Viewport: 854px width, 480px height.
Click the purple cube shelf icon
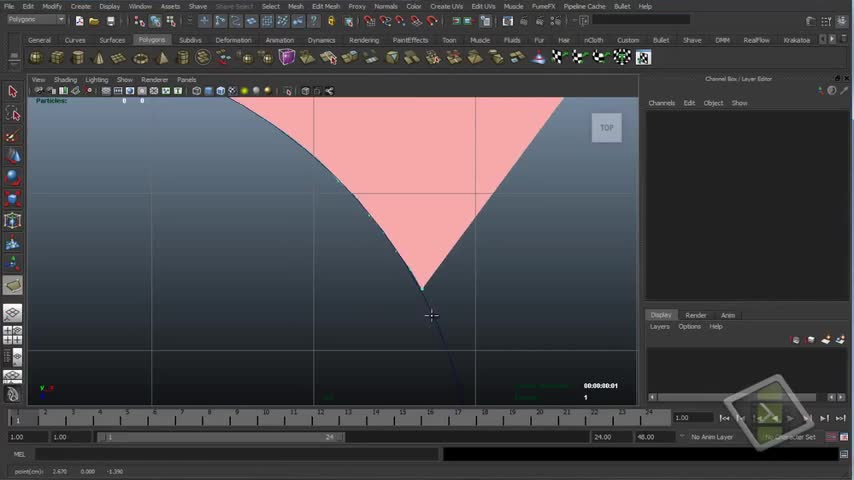tap(287, 57)
